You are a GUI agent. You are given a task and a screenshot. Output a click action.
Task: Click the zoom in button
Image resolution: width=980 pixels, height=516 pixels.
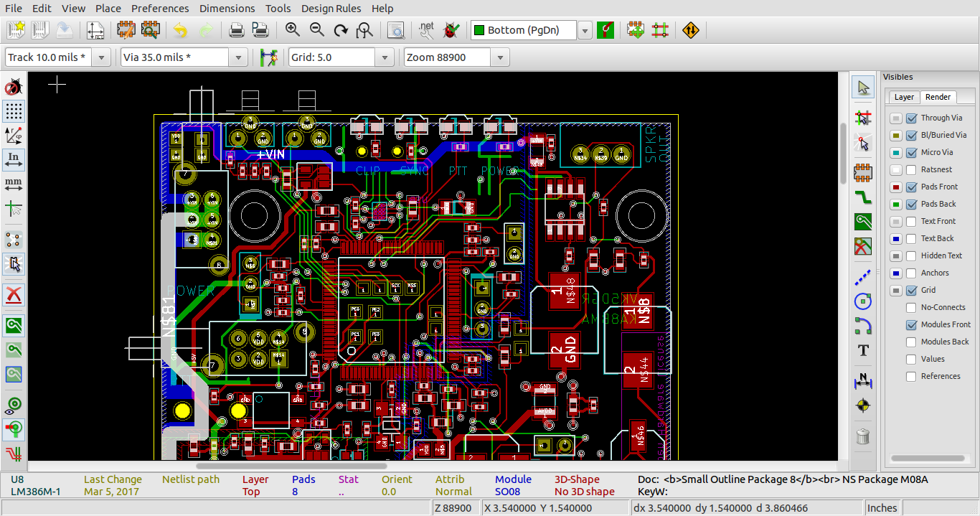click(294, 29)
